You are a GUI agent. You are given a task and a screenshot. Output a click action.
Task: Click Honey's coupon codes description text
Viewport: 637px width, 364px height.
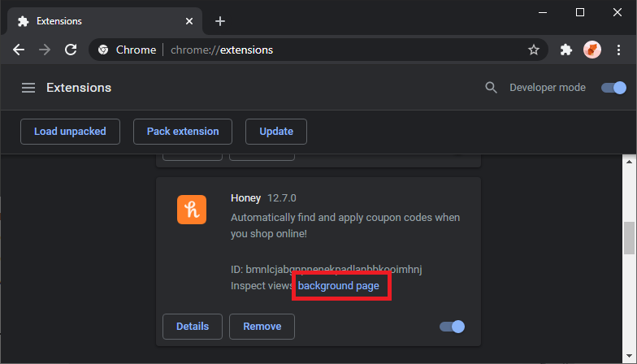[x=345, y=226]
